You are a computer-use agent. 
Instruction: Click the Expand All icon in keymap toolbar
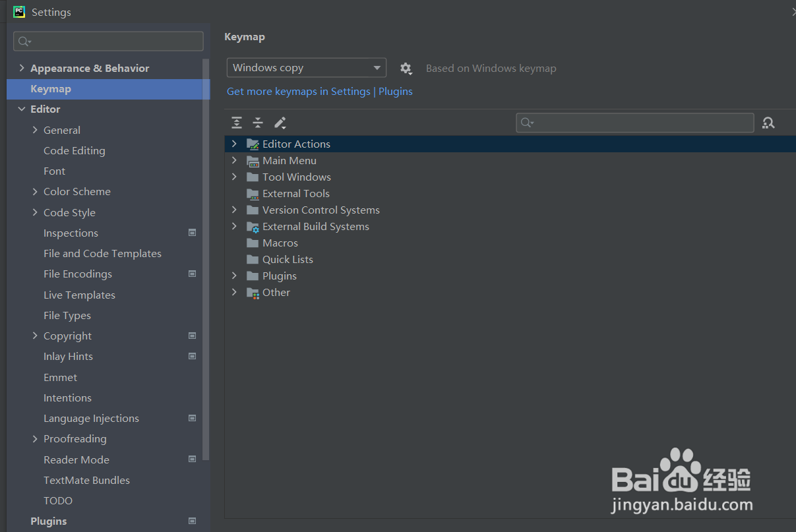tap(237, 123)
